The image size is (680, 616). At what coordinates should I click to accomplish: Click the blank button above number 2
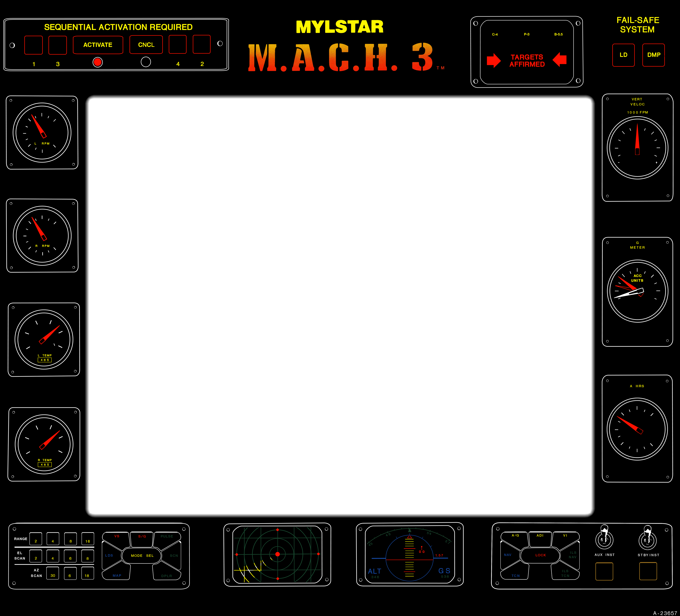point(202,44)
